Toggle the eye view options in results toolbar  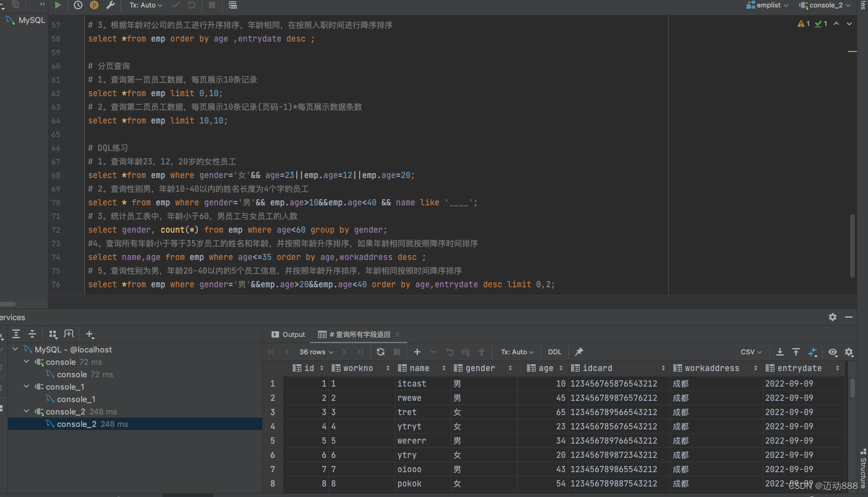point(833,352)
